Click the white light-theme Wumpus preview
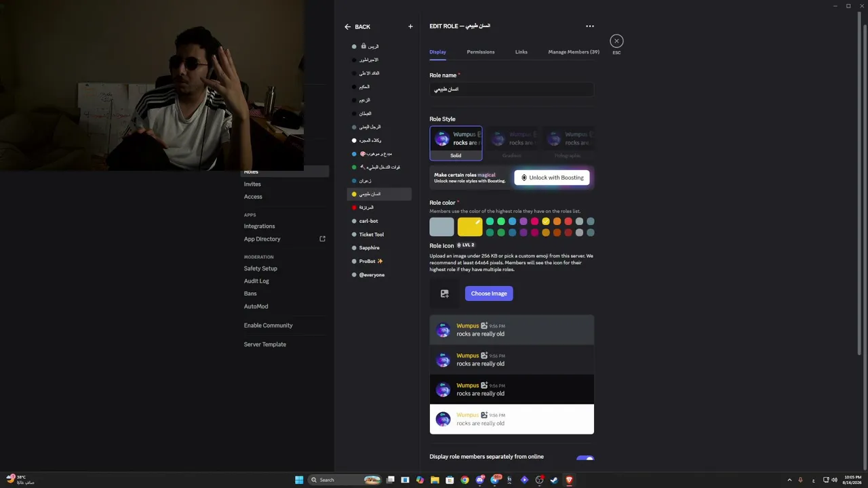Screen dimensions: 868x488 coord(512,420)
